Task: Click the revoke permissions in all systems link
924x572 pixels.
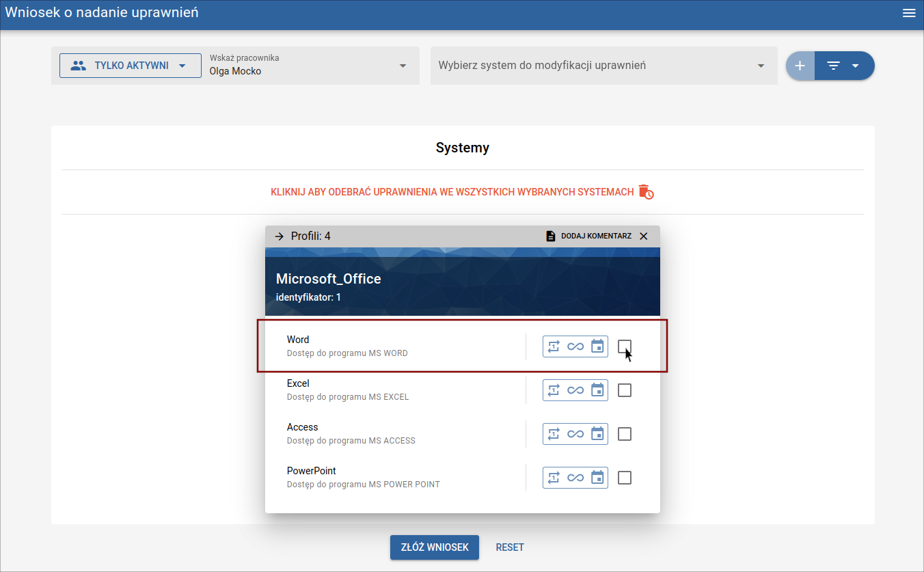Action: [452, 192]
